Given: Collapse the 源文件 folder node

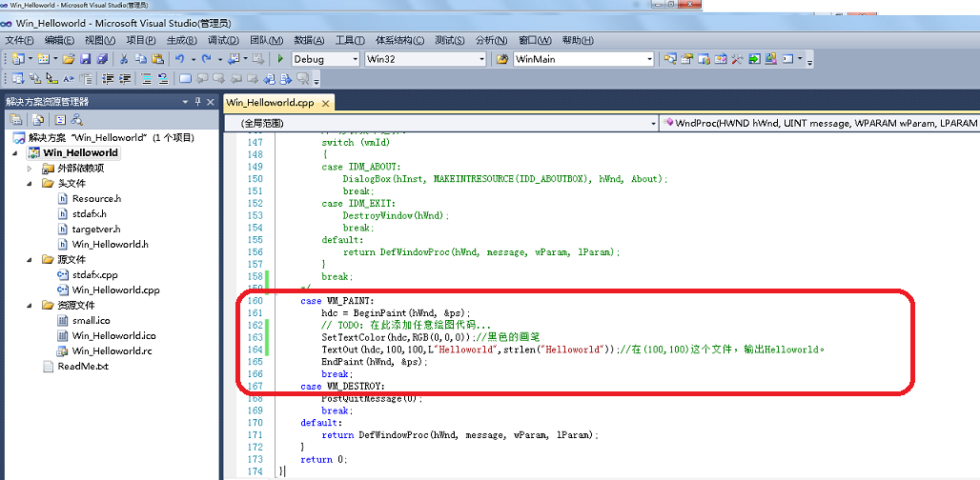Looking at the screenshot, I should point(30,259).
